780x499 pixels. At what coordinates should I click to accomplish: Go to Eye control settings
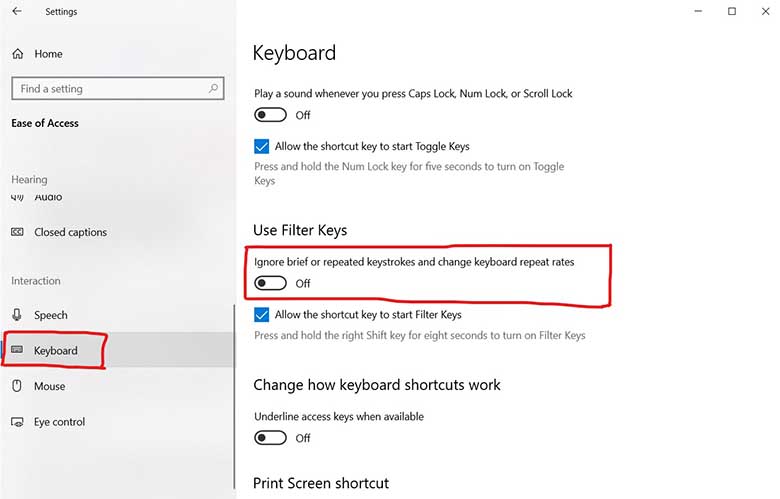[59, 422]
